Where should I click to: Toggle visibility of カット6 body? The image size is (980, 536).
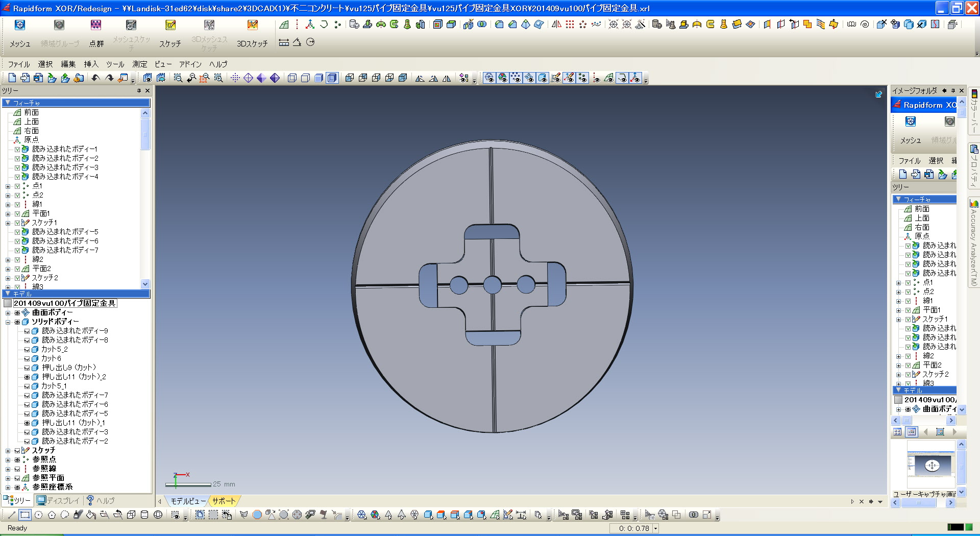tap(27, 359)
